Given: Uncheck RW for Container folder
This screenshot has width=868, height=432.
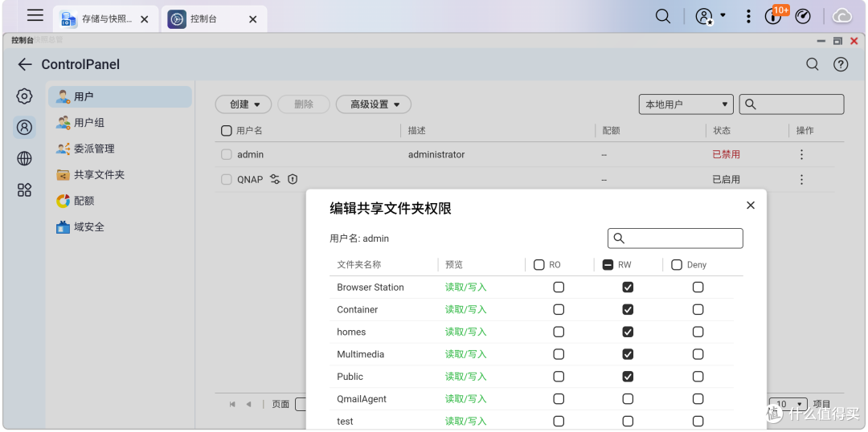Looking at the screenshot, I should [628, 310].
